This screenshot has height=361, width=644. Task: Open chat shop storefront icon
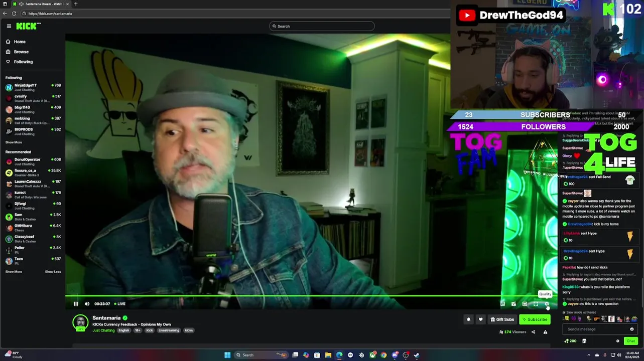coord(584,341)
